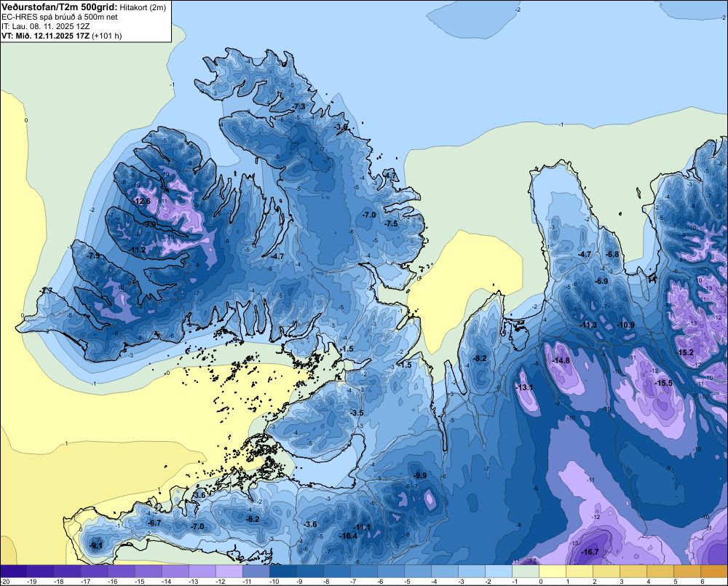This screenshot has height=586, width=728.
Task: Click the -7.9 temperature label
Action: [x=93, y=256]
